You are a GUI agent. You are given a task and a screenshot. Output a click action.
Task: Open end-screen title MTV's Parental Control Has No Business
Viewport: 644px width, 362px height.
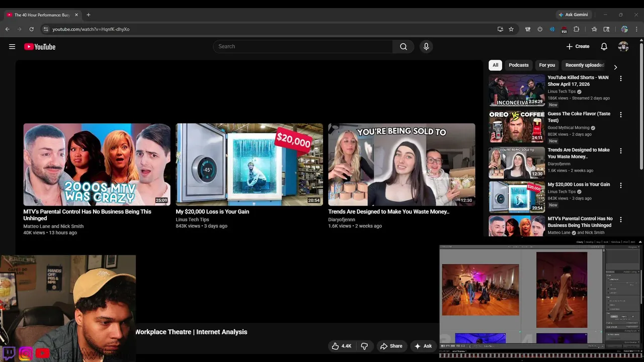pyautogui.click(x=87, y=215)
